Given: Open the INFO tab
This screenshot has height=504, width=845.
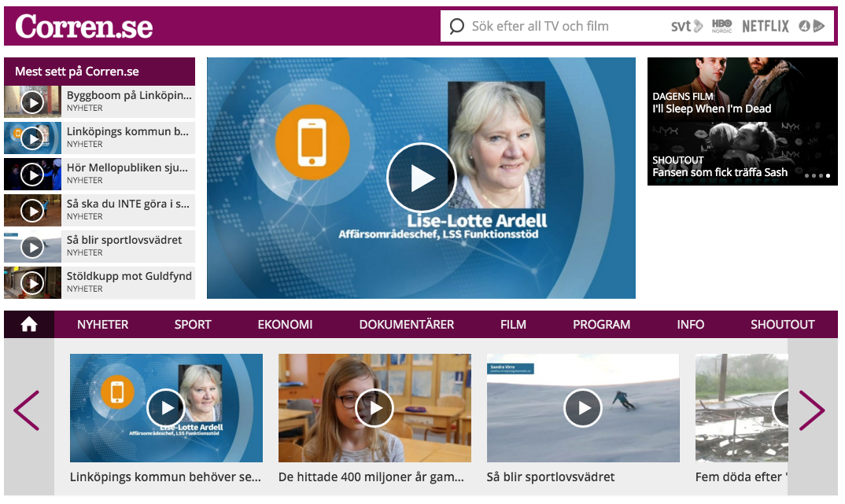Looking at the screenshot, I should 691,325.
